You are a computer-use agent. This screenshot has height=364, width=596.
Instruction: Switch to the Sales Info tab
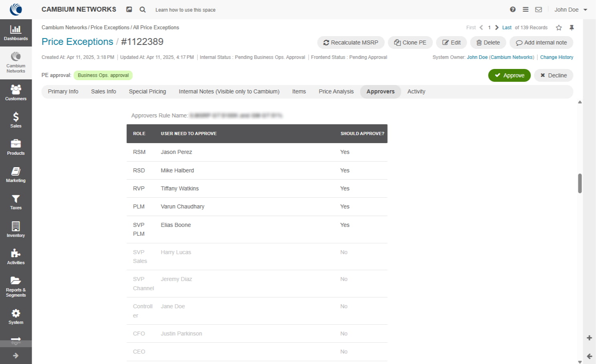pyautogui.click(x=104, y=91)
